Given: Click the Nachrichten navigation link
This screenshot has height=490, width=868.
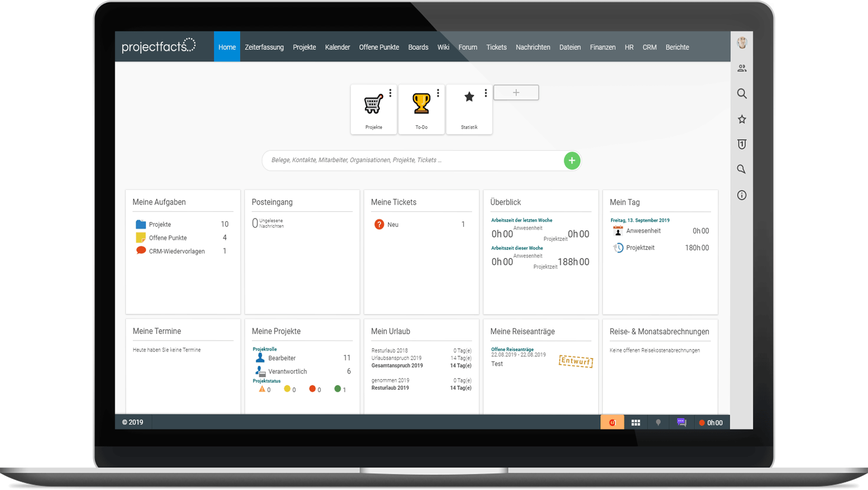Looking at the screenshot, I should coord(533,47).
